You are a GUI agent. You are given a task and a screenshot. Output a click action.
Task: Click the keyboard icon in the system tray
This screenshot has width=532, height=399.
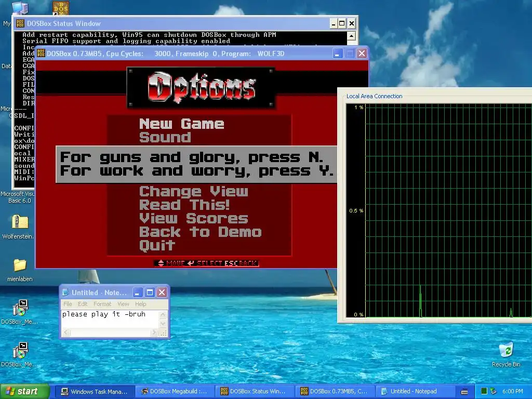pos(464,392)
